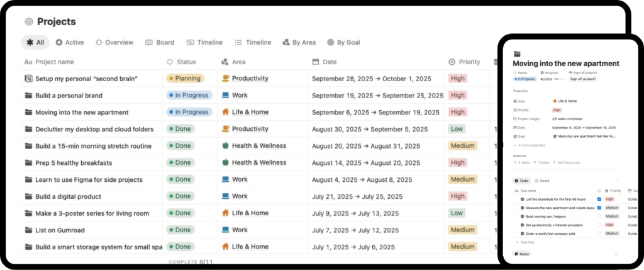Open In Progress status of Moving into apartment row
This screenshot has width=644, height=270.
point(189,112)
